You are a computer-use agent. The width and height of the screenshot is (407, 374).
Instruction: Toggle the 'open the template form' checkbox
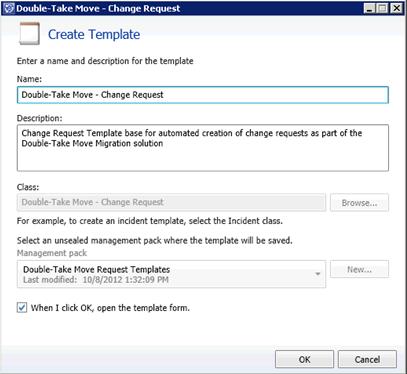tap(22, 307)
